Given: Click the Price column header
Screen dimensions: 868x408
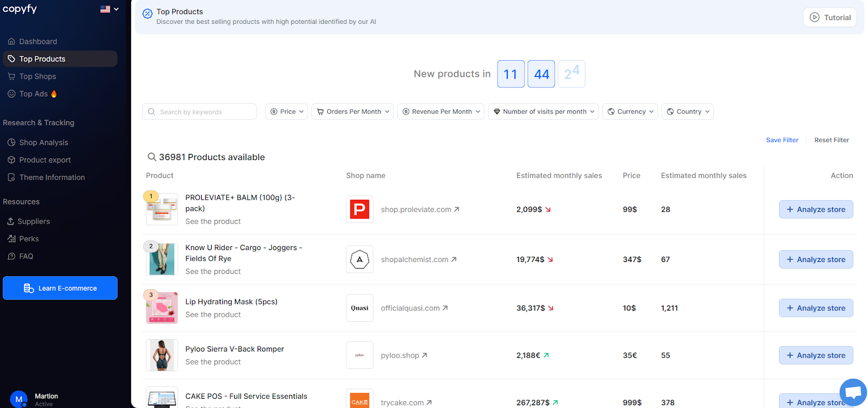Looking at the screenshot, I should (631, 175).
